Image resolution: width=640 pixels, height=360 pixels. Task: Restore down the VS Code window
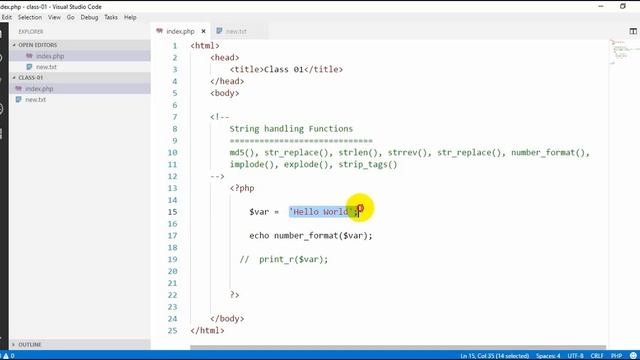pyautogui.click(x=622, y=6)
